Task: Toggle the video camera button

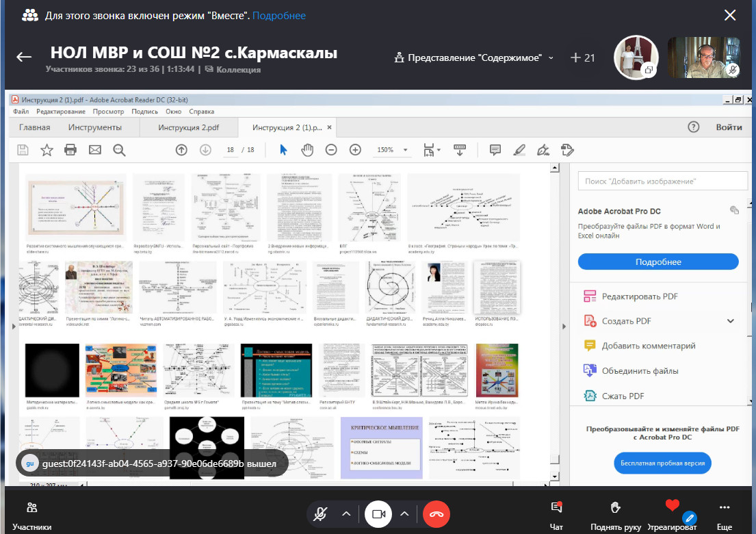Action: point(378,513)
